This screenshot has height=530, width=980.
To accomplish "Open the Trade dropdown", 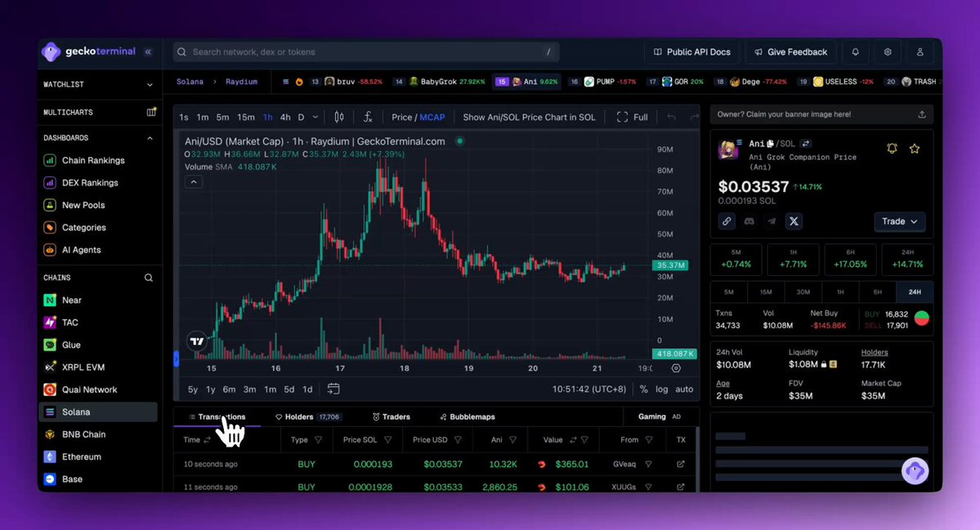I will pyautogui.click(x=899, y=221).
